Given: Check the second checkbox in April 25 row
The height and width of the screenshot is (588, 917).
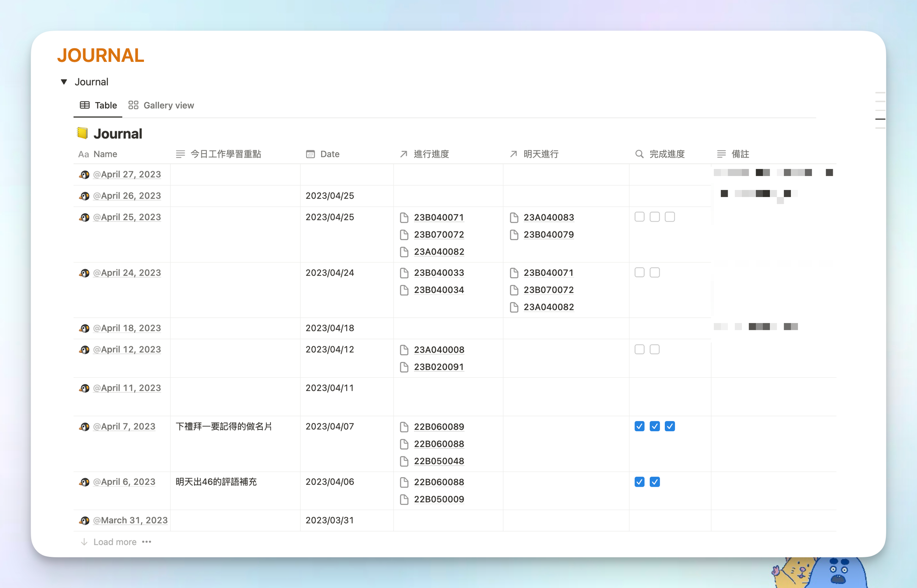Looking at the screenshot, I should 655,217.
